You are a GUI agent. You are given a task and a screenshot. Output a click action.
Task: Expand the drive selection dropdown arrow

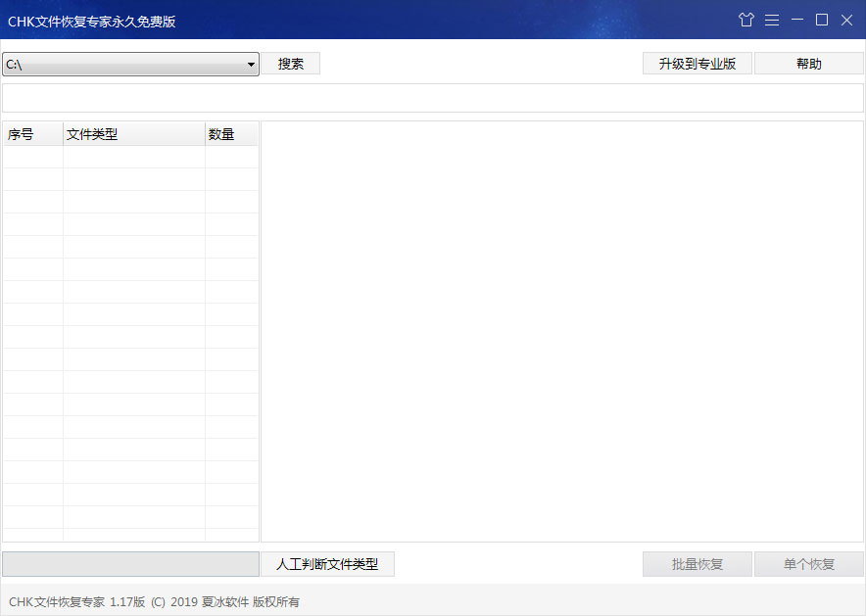coord(252,63)
